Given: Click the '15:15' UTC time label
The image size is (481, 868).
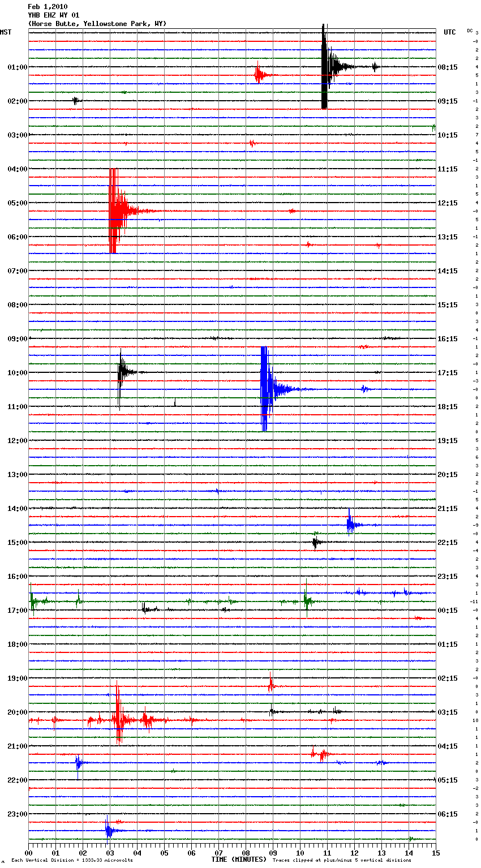Looking at the screenshot, I should tap(448, 305).
